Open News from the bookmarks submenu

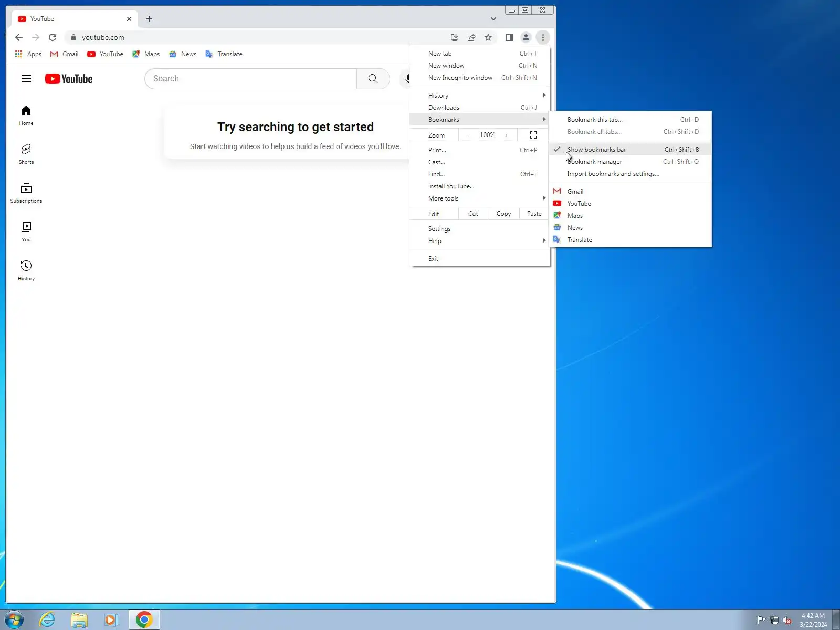coord(630,228)
